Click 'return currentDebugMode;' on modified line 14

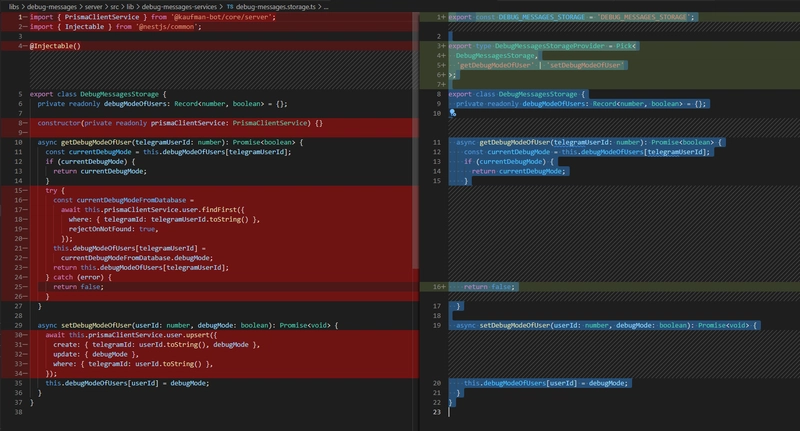(518, 171)
